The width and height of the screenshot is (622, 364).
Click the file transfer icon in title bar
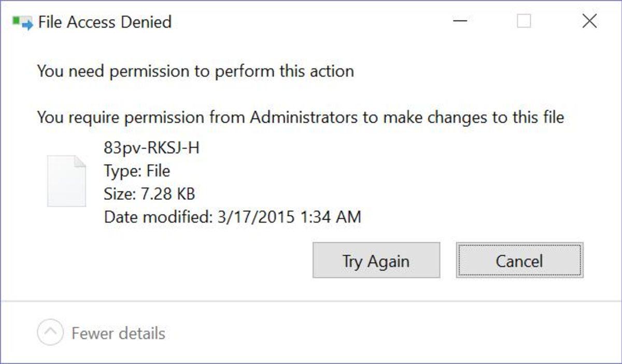[x=23, y=22]
